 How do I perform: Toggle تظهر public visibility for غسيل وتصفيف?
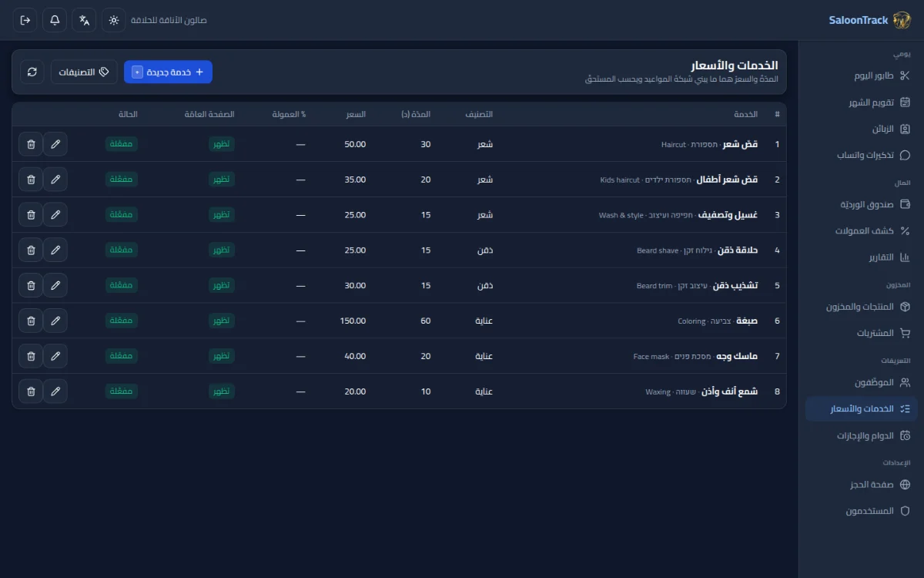point(222,215)
